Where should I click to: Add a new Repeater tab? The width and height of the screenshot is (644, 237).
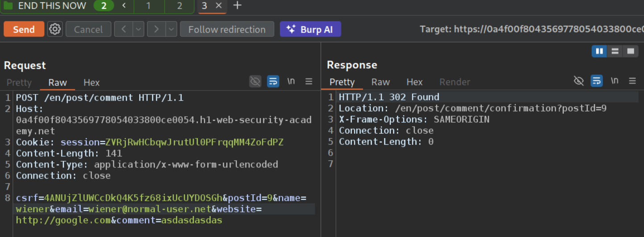237,6
